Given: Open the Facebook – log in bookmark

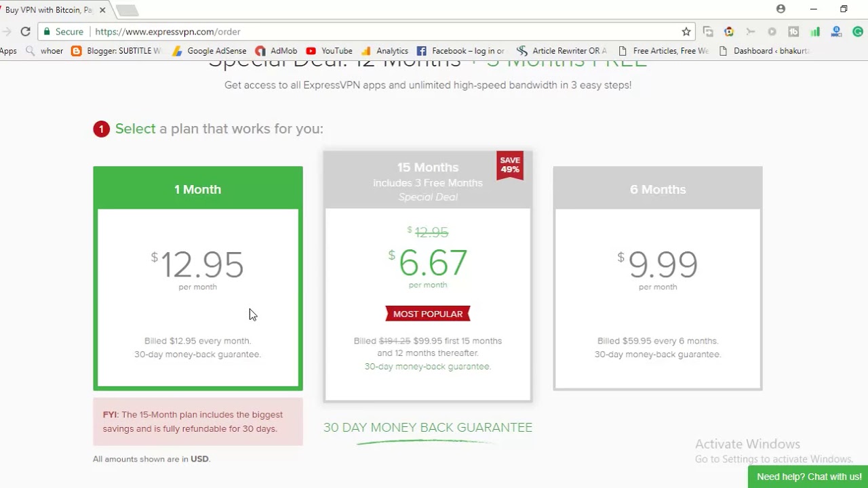Looking at the screenshot, I should point(461,51).
